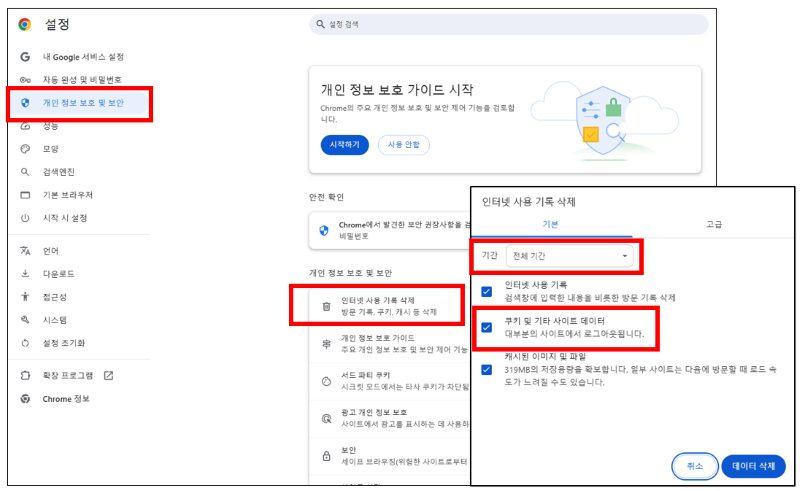Screen dimensions: 800x491
Task: Click the key icon for 자동 완성 및 비밀번호
Action: (x=25, y=80)
